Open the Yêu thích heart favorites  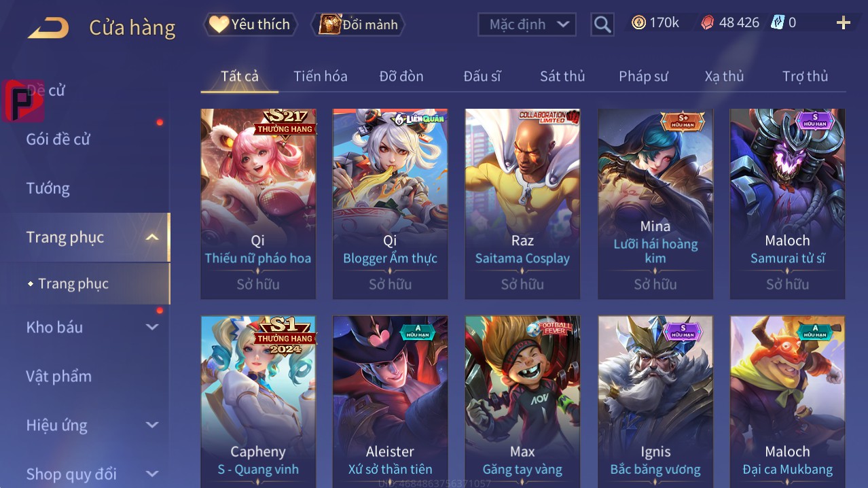(251, 24)
